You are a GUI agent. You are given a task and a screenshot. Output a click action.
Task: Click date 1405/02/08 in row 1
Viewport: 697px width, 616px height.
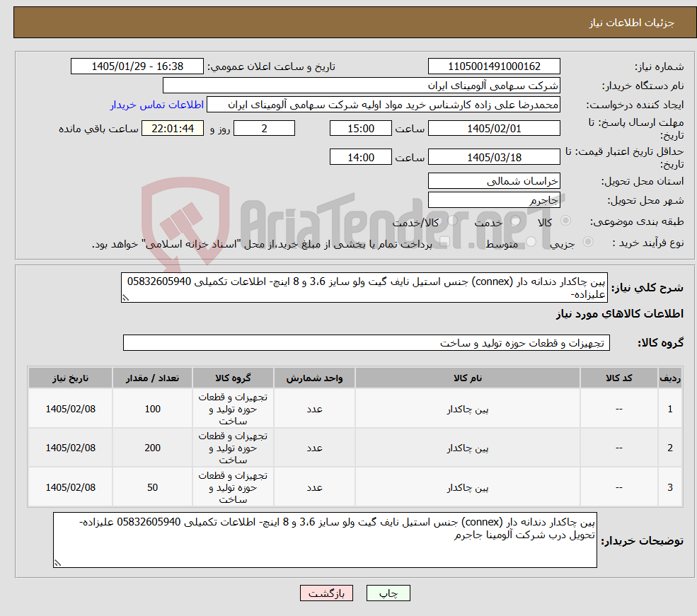(70, 409)
